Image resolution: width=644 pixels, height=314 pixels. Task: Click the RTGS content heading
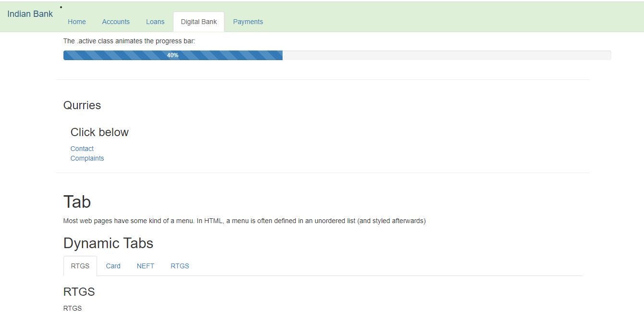[79, 292]
